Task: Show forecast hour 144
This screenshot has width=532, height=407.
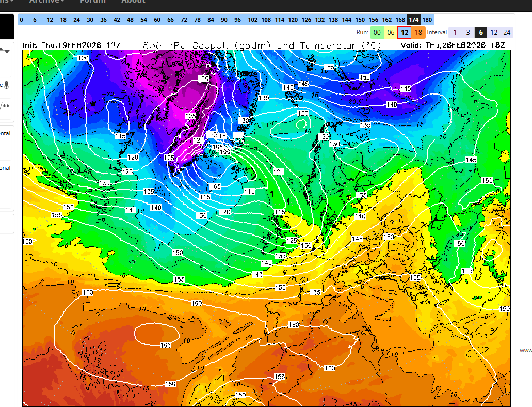Action: click(346, 20)
